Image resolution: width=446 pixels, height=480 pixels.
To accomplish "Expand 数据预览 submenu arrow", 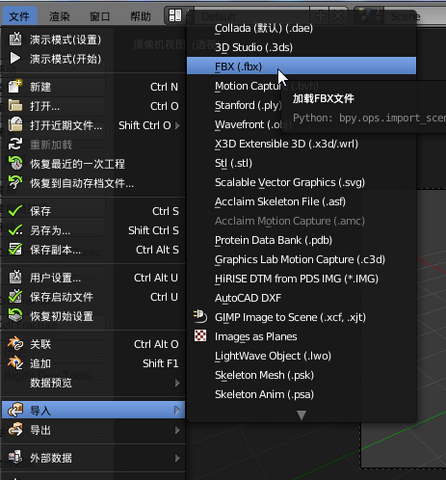I will 177,383.
